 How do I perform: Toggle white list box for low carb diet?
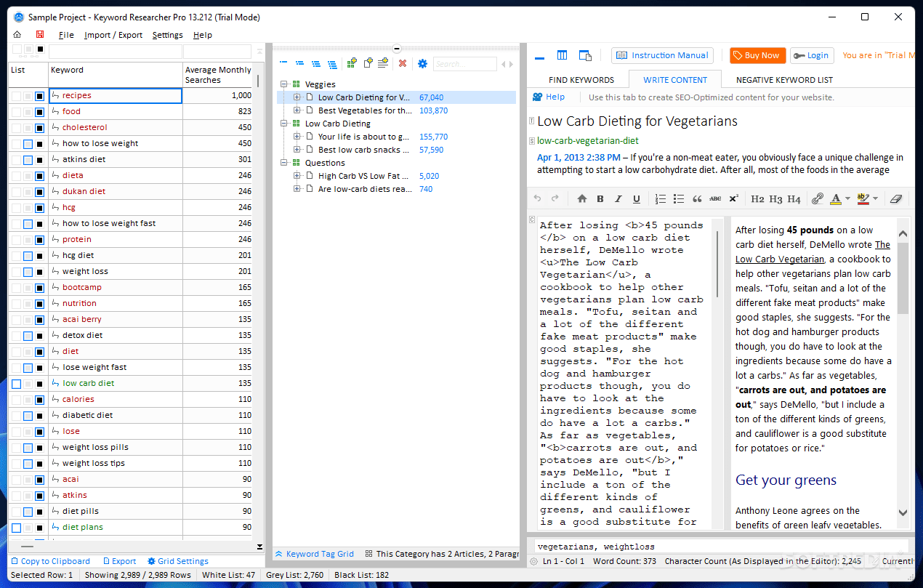coord(16,384)
